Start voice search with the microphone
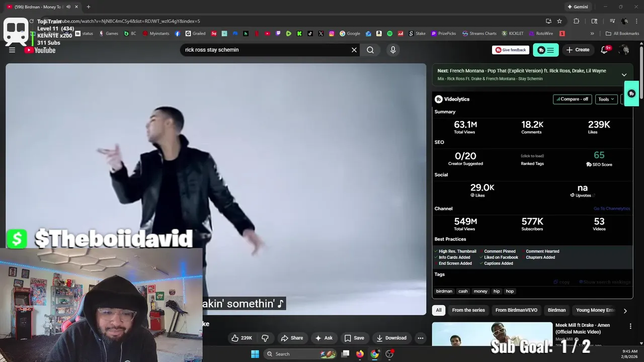 click(x=393, y=50)
